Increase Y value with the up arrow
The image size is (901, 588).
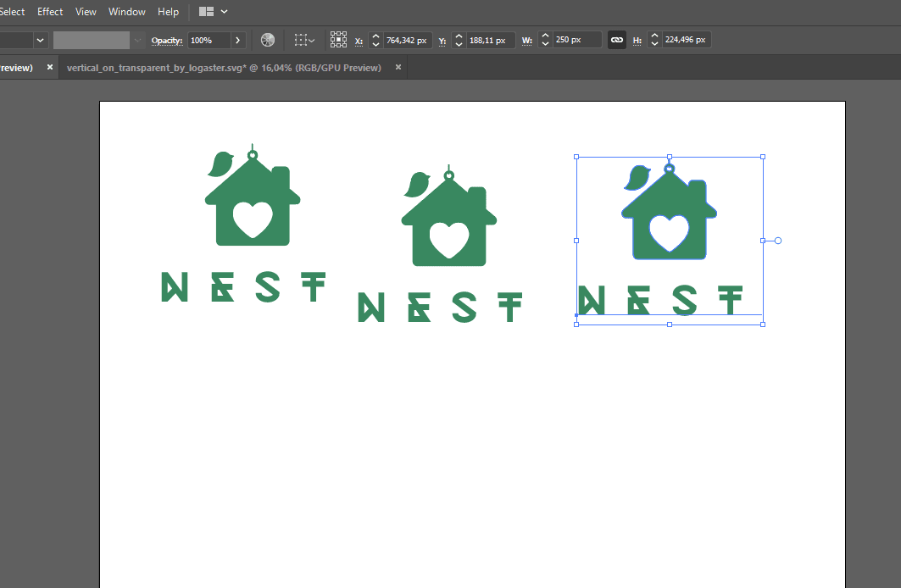pos(459,36)
